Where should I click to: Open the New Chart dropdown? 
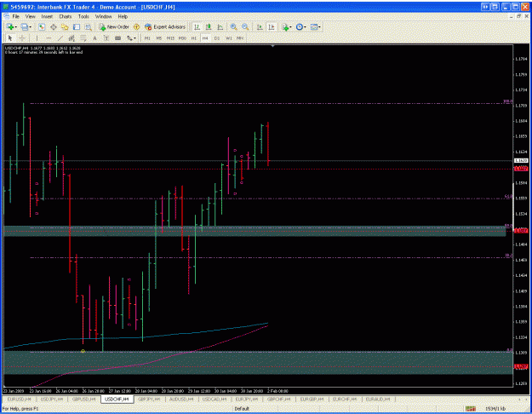pyautogui.click(x=11, y=26)
